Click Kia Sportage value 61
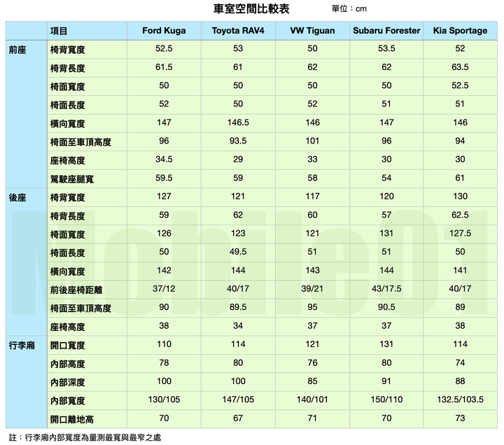This screenshot has width=504, height=445. point(460,178)
